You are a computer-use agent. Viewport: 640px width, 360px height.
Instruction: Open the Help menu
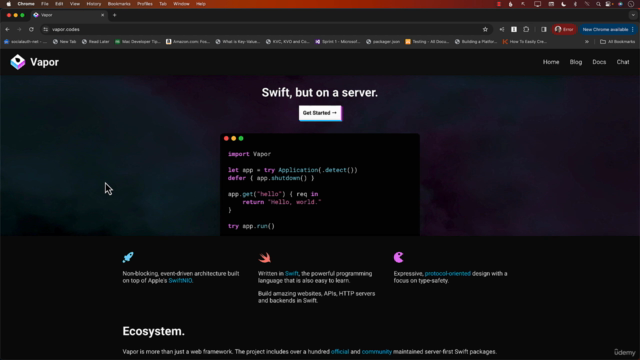[x=201, y=4]
